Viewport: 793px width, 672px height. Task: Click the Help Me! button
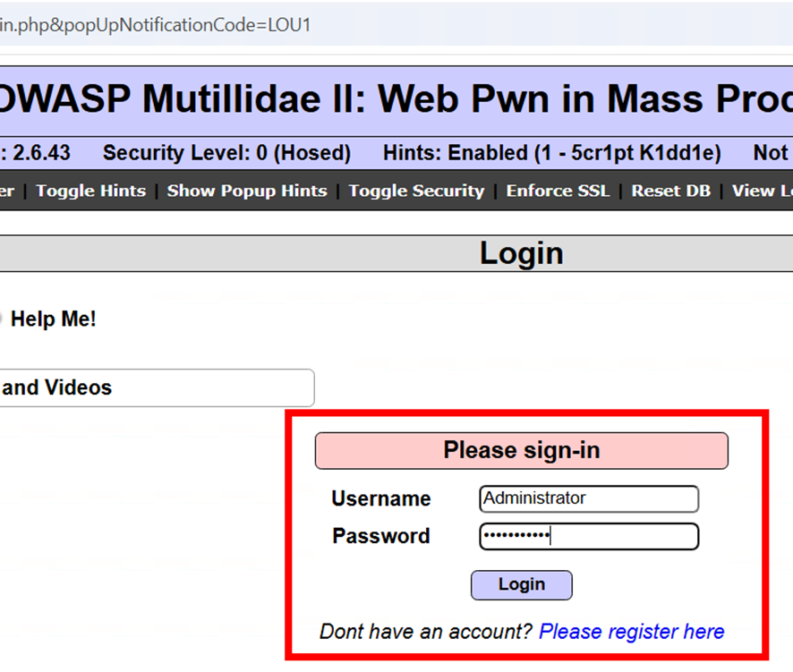pos(53,319)
